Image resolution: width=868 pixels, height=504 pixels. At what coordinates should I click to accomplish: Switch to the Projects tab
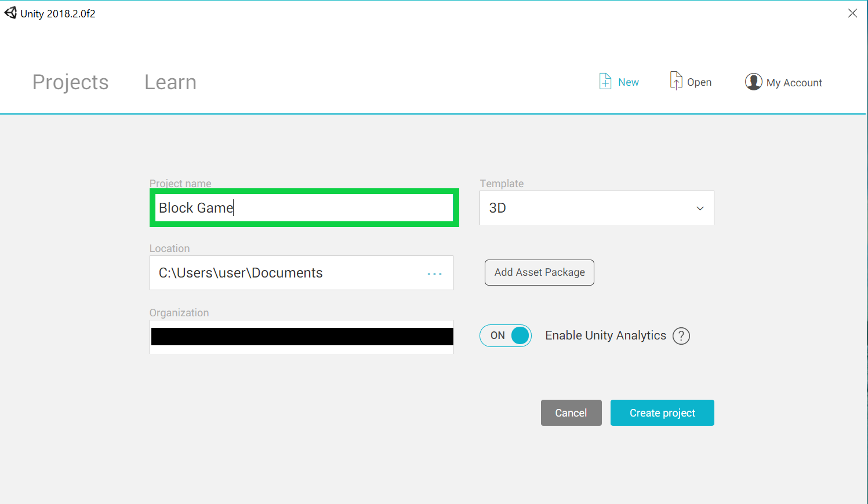click(70, 82)
